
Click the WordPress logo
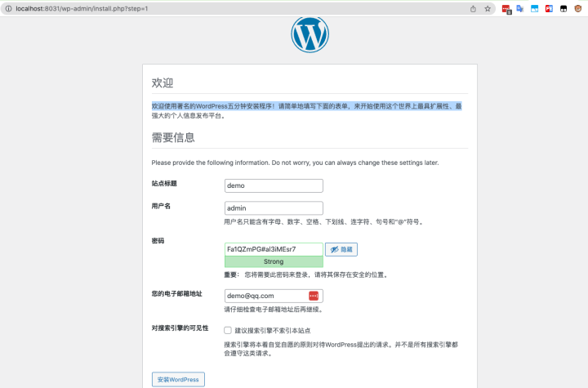310,34
